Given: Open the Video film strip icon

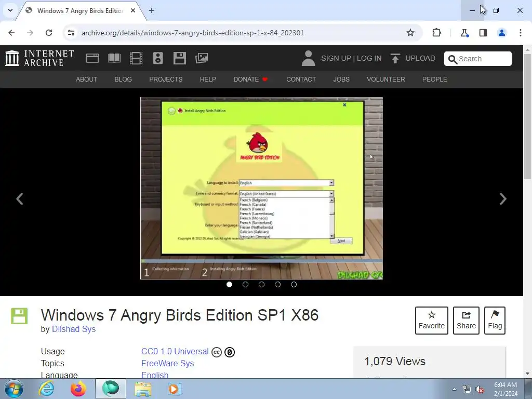Looking at the screenshot, I should click(136, 58).
